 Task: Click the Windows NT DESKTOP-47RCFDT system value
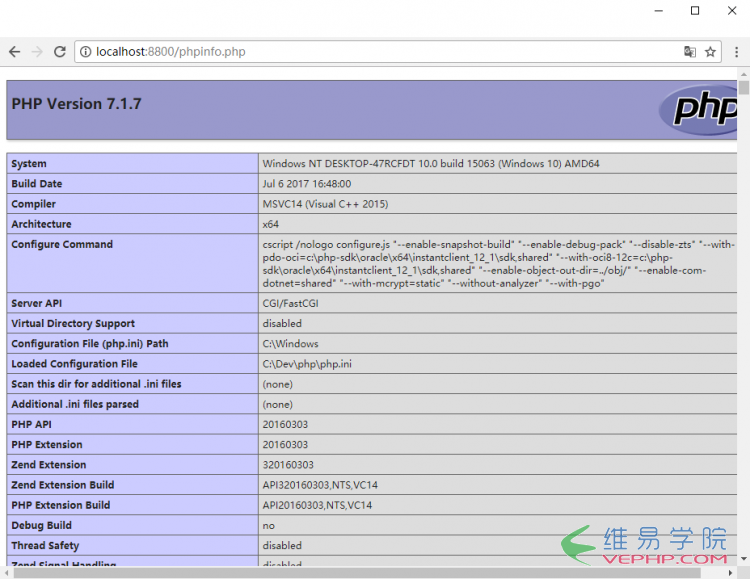tap(430, 164)
